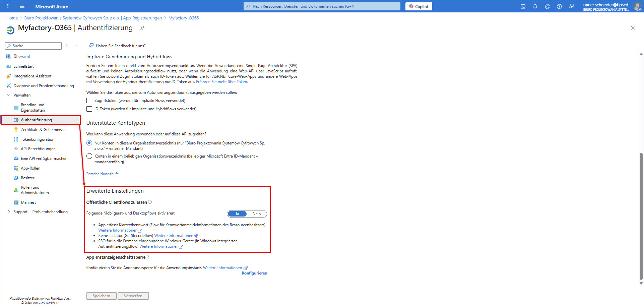Select Nur Konten in diesem Organisationsverzeichnis
This screenshot has width=644, height=306.
pos(89,143)
